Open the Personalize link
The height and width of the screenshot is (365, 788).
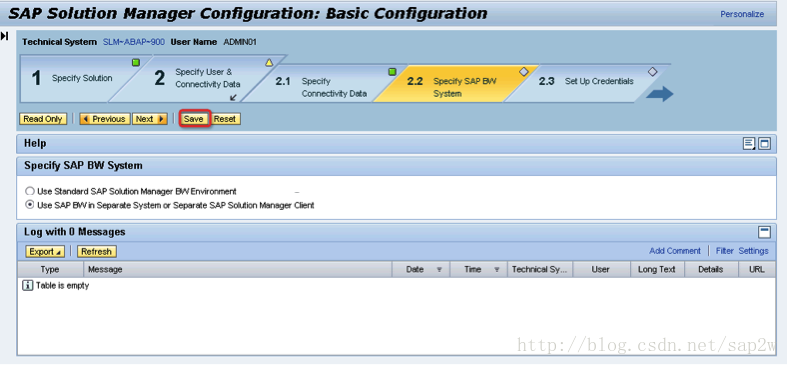[742, 14]
